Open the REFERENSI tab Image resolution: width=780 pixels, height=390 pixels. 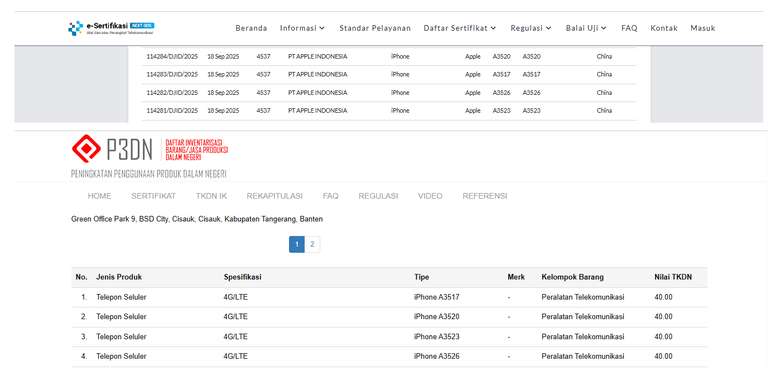tap(485, 196)
